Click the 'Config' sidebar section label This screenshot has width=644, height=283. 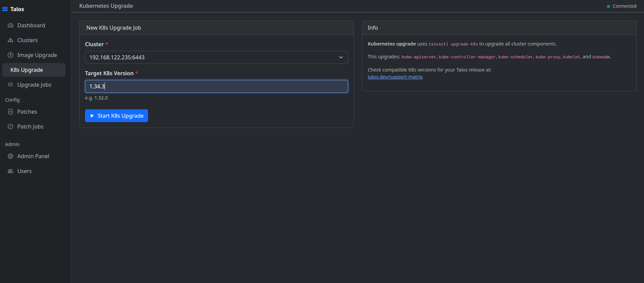pyautogui.click(x=12, y=100)
